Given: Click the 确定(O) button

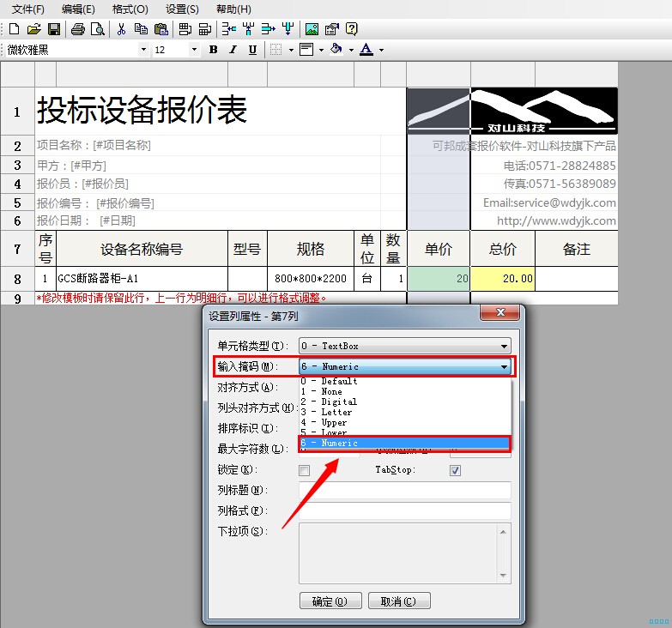Looking at the screenshot, I should point(330,601).
